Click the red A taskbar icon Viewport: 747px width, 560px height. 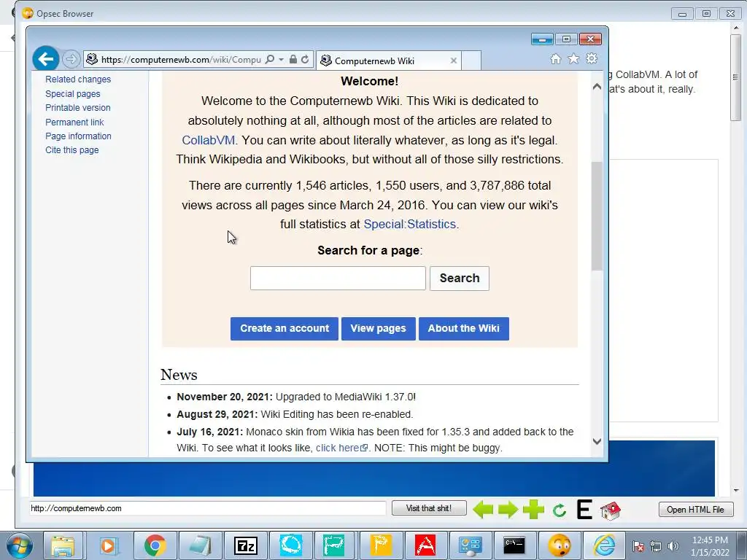[425, 545]
